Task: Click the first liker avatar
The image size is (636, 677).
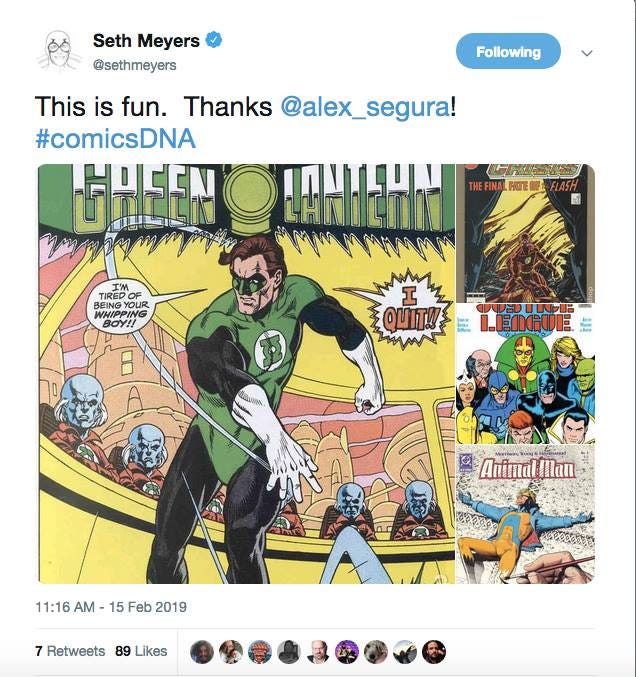Action: tap(202, 652)
